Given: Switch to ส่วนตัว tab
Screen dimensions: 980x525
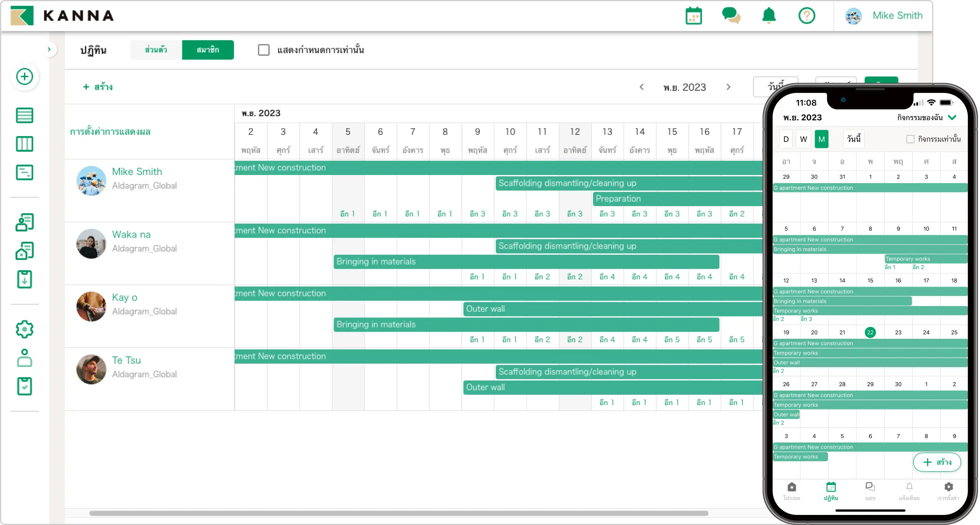Looking at the screenshot, I should (156, 50).
